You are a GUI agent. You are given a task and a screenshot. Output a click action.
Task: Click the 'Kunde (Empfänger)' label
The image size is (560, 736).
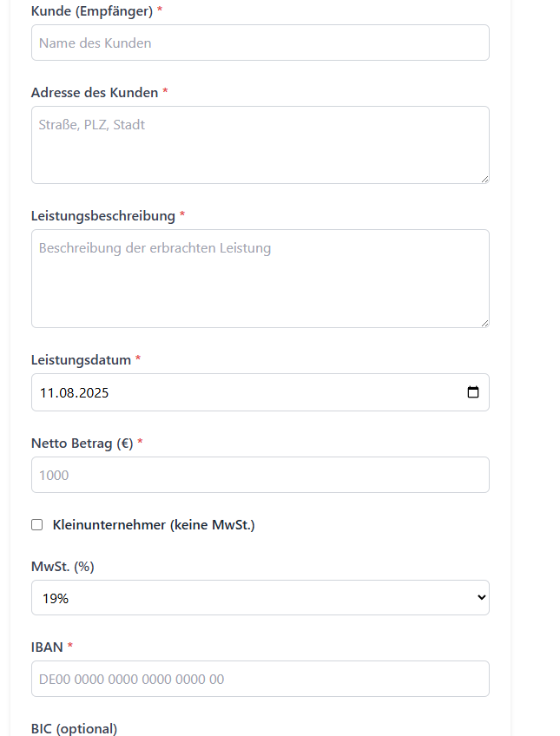click(x=92, y=10)
